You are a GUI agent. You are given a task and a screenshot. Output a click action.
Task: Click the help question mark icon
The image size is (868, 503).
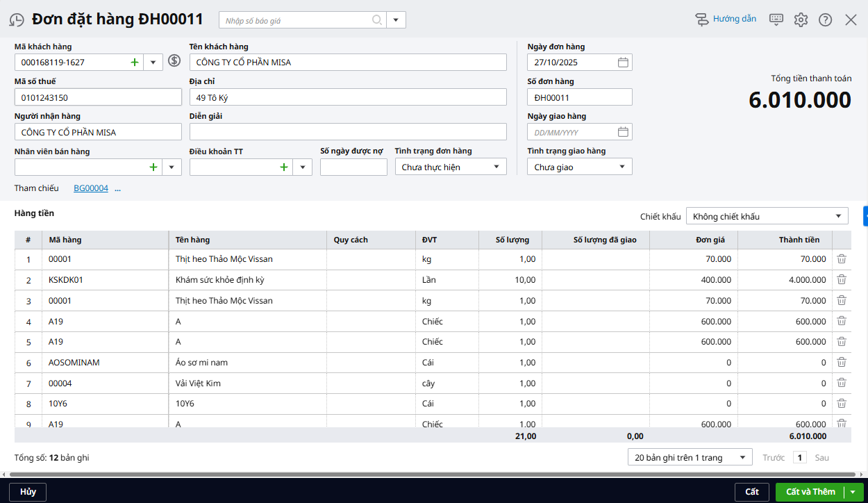point(825,19)
